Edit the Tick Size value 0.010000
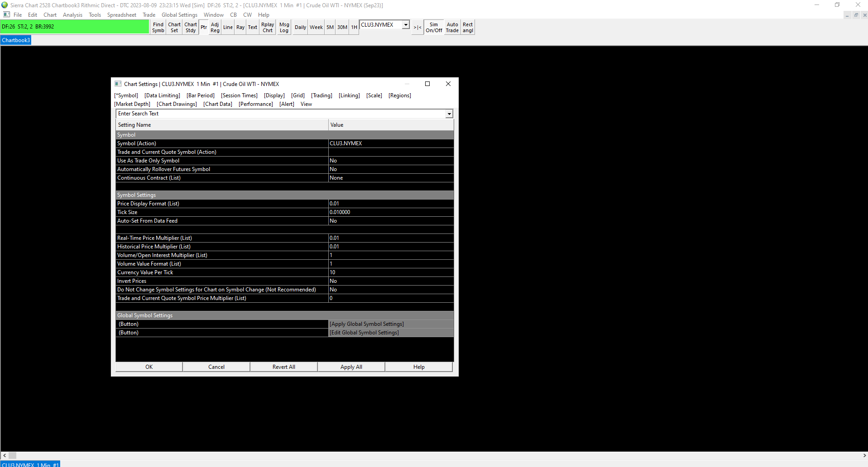The height and width of the screenshot is (467, 868). pyautogui.click(x=391, y=212)
